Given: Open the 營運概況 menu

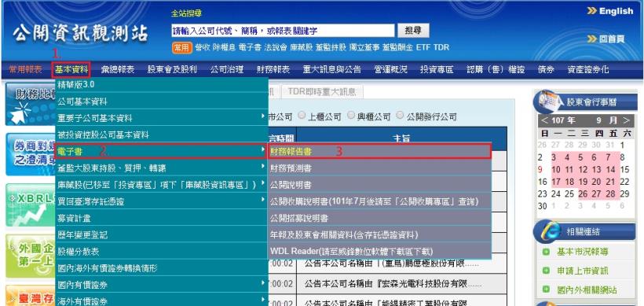Looking at the screenshot, I should click(390, 70).
